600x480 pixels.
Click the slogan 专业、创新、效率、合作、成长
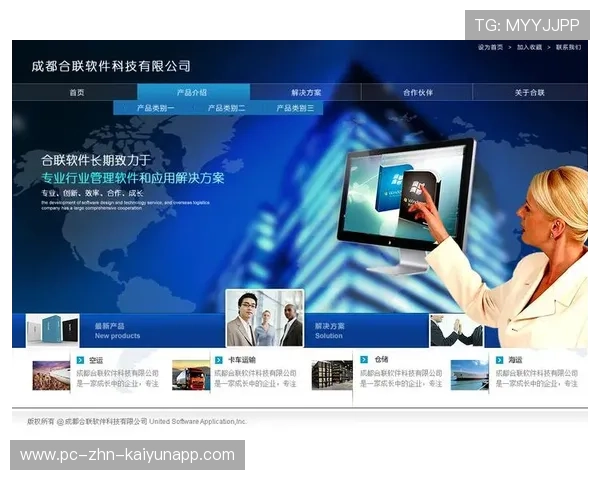pyautogui.click(x=92, y=193)
